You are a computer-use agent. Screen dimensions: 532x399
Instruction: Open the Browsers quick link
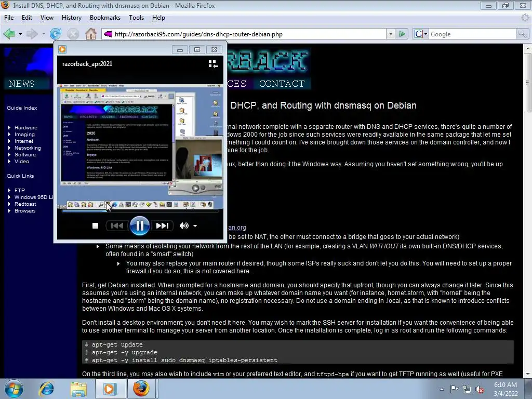25,211
